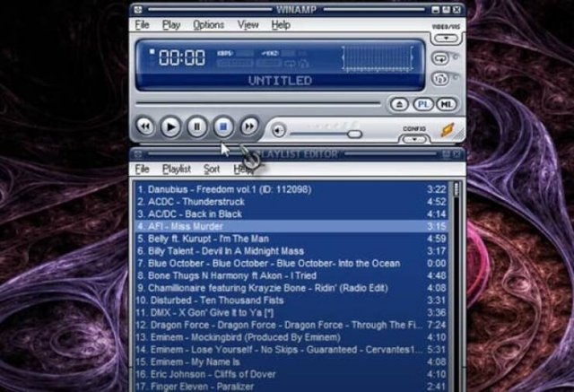Click the Previous track button

[x=145, y=127]
